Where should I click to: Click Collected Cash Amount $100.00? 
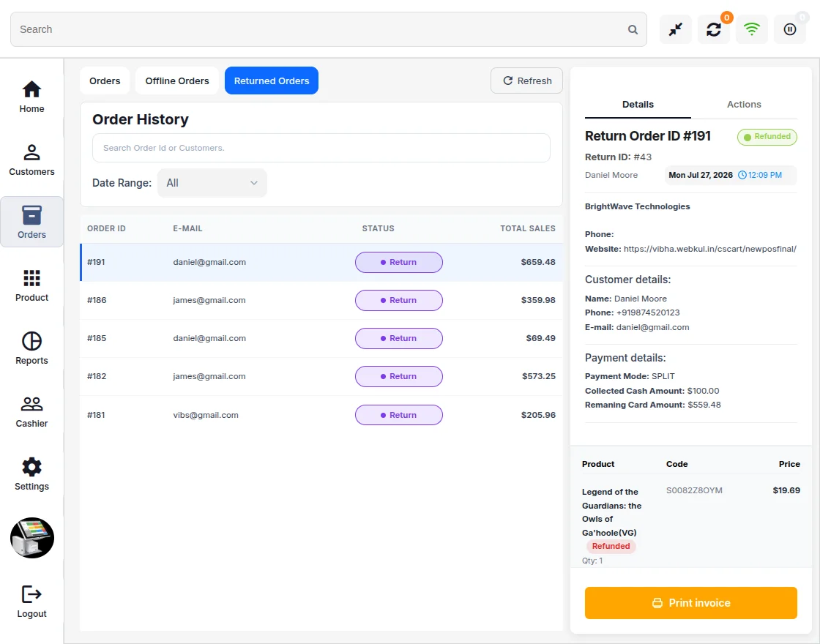pos(652,391)
